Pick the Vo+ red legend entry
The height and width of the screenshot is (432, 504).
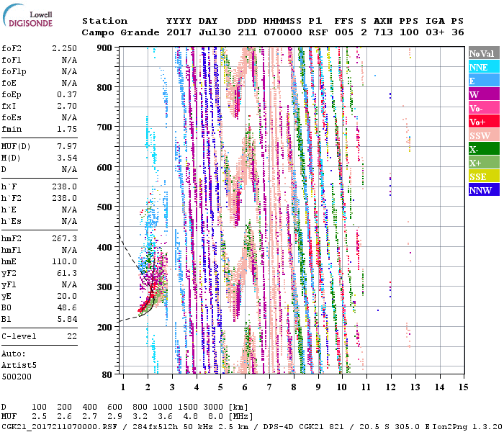coord(483,122)
